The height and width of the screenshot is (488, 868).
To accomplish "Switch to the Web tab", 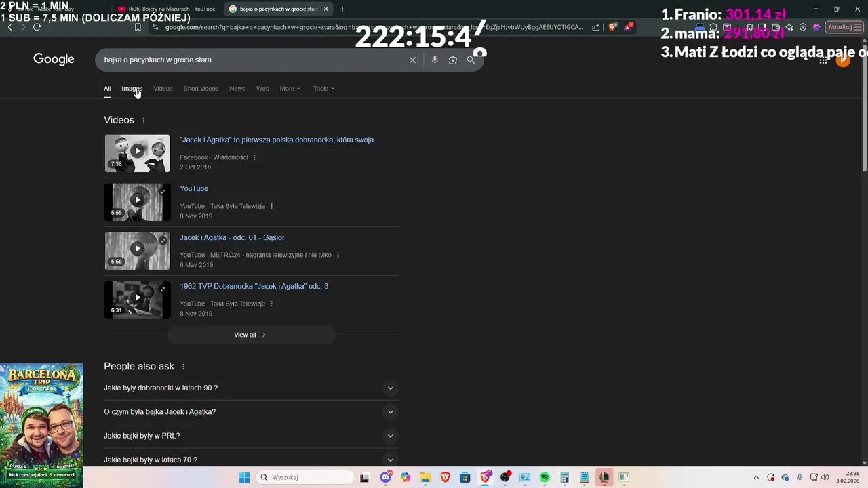I will (x=262, y=89).
